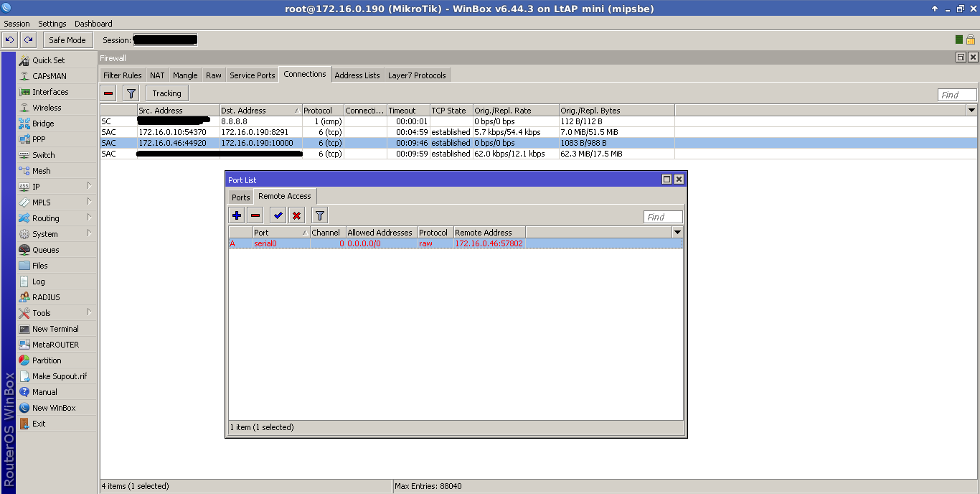Open the column selector dropdown in Connections list
Screen dimensions: 980x494
972,110
